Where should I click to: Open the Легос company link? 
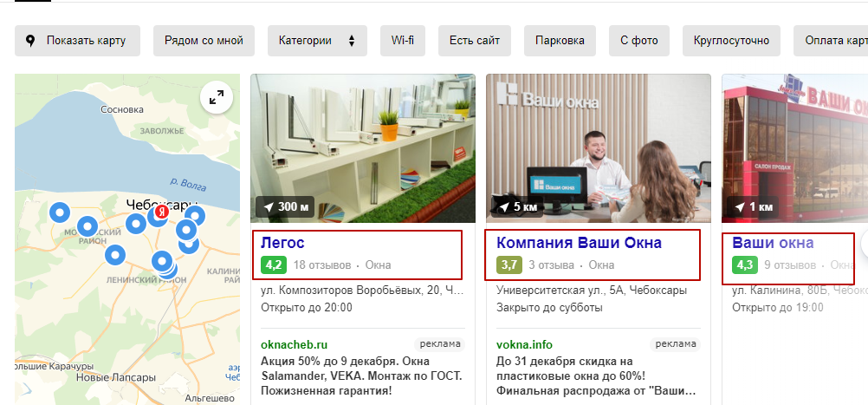click(x=282, y=243)
